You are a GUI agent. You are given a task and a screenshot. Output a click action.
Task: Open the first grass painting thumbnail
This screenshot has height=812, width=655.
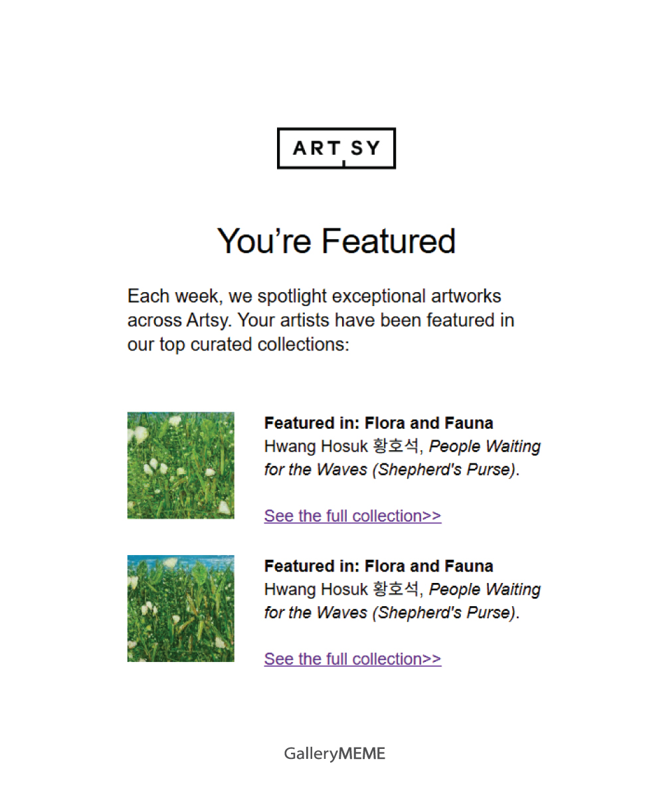click(181, 465)
